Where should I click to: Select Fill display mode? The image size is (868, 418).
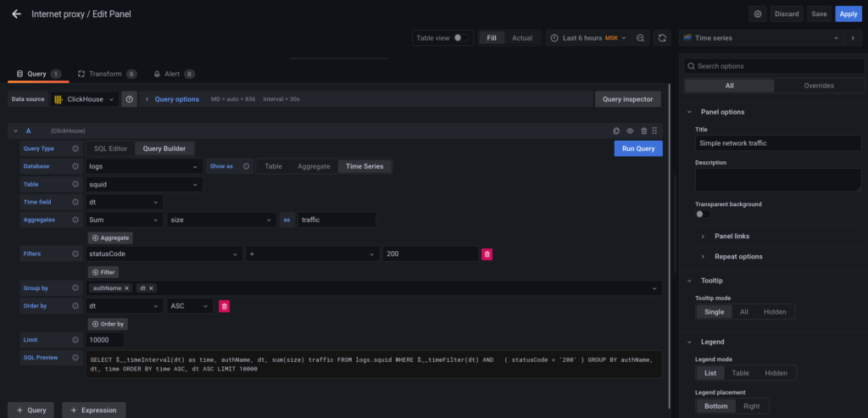pos(492,38)
